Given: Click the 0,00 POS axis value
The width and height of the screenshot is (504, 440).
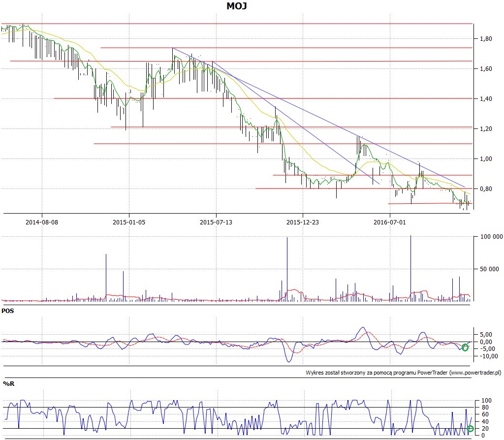Looking at the screenshot, I should point(486,342).
